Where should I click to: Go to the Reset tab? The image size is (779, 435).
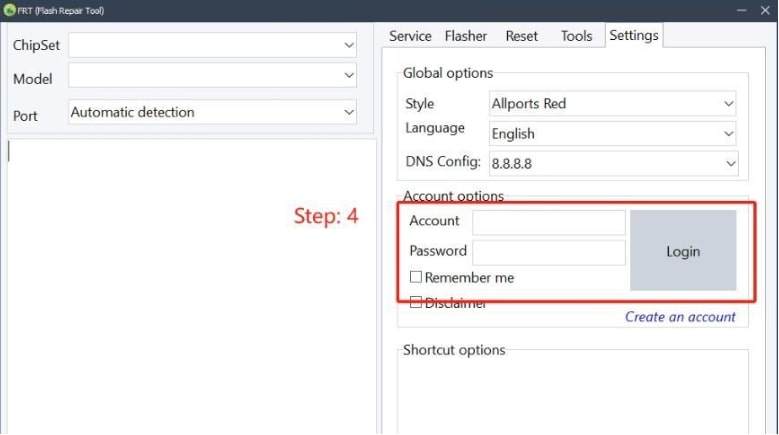point(521,36)
